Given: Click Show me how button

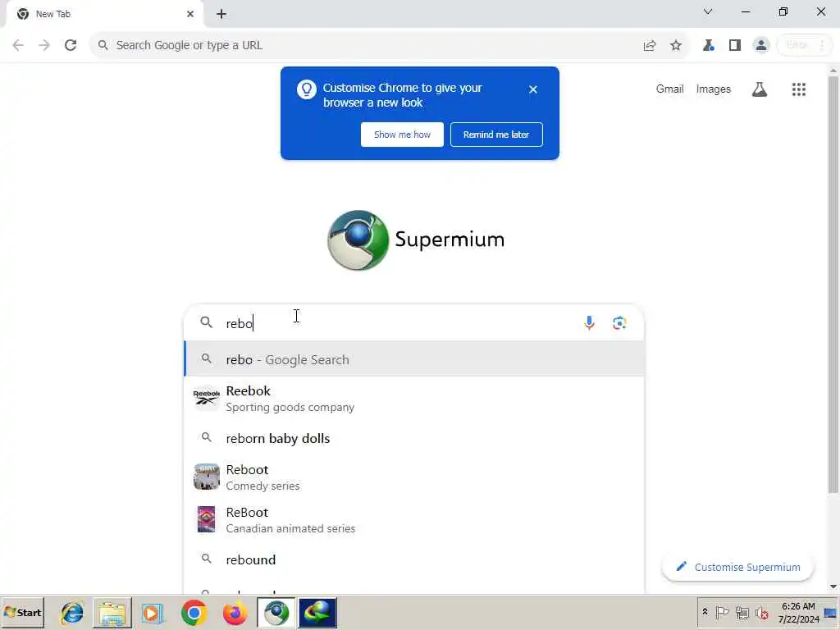Looking at the screenshot, I should [402, 135].
